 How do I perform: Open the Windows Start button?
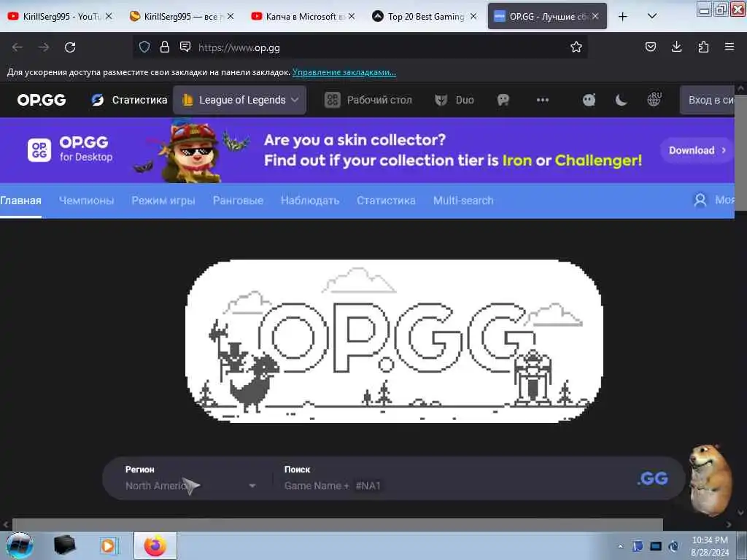pyautogui.click(x=20, y=545)
